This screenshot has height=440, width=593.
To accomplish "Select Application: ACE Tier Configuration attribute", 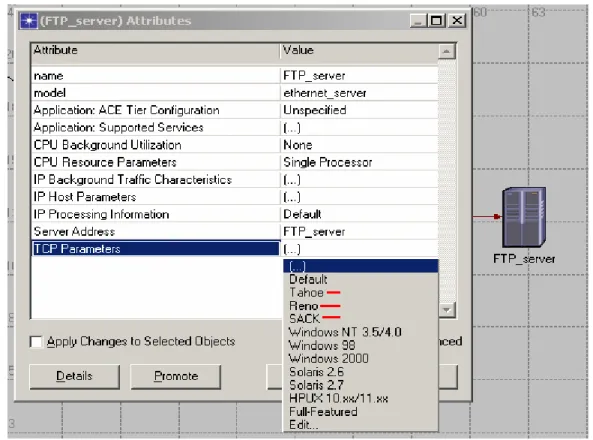I will point(156,110).
